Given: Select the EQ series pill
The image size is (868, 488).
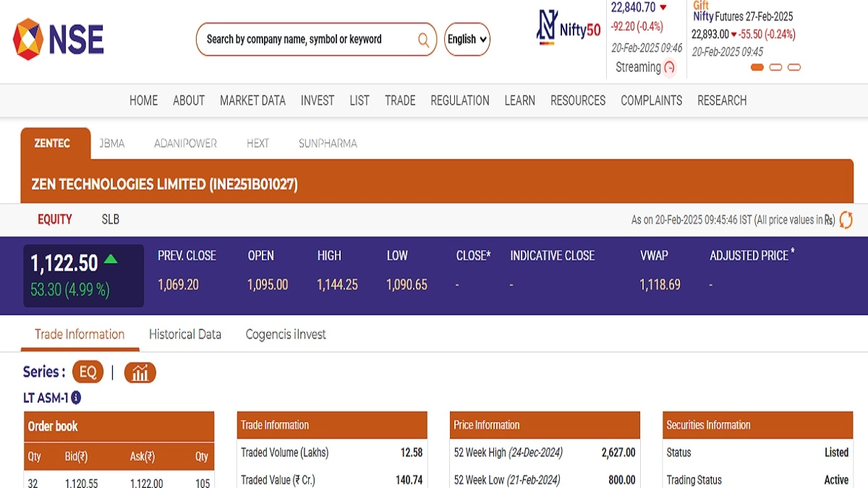Looking at the screenshot, I should pyautogui.click(x=88, y=373).
